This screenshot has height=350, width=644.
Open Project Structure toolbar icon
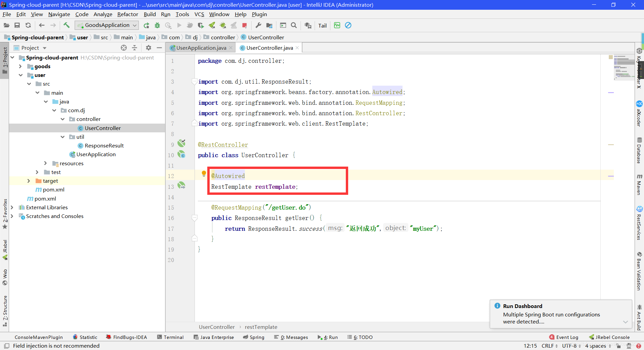pyautogui.click(x=269, y=26)
